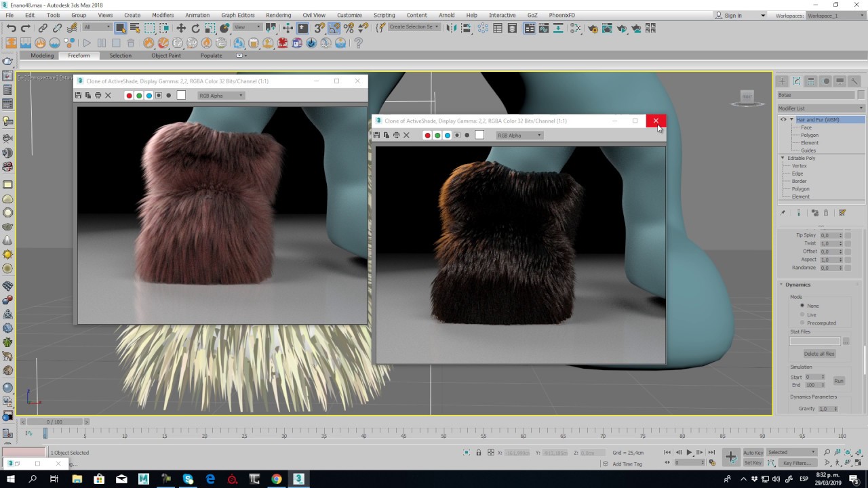
Task: Click the Render Production teapot icon
Action: point(622,28)
